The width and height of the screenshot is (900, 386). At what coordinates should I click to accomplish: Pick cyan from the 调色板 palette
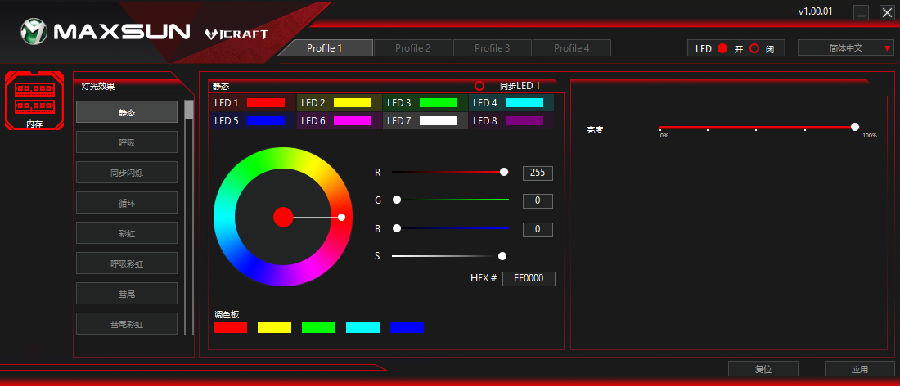coord(363,327)
